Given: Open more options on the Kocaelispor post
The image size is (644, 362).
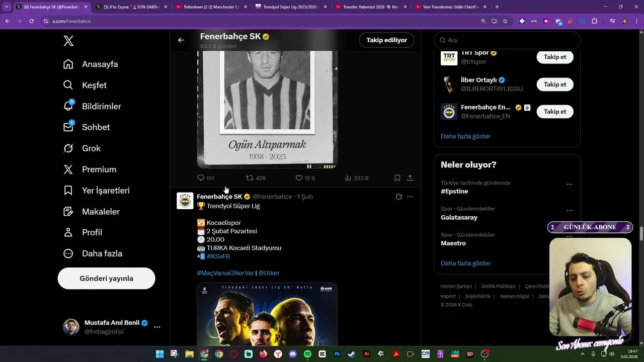Looking at the screenshot, I should point(410,197).
